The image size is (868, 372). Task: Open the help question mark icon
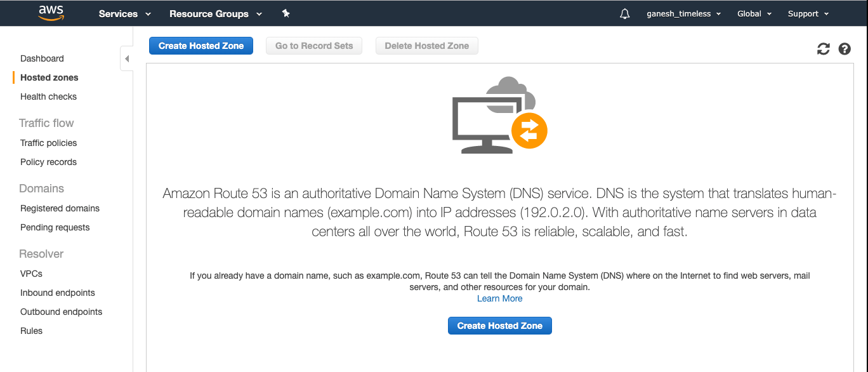click(x=845, y=49)
